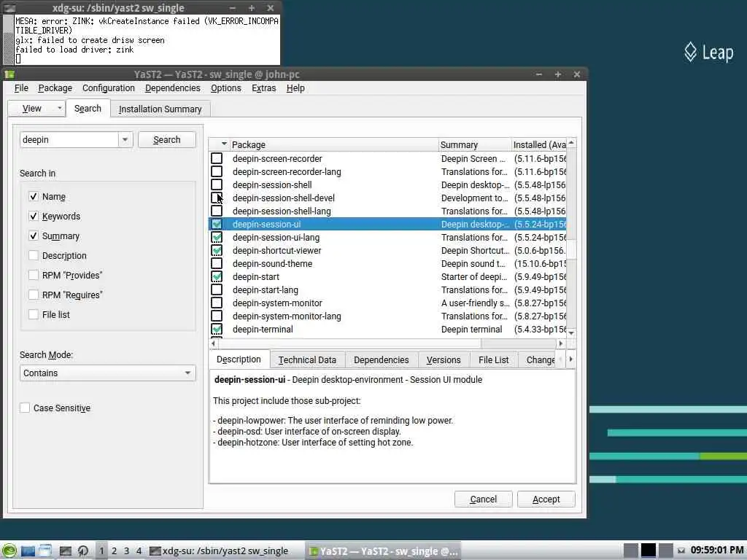This screenshot has width=747, height=560.
Task: Enable Case Sensitive search
Action: [x=25, y=408]
